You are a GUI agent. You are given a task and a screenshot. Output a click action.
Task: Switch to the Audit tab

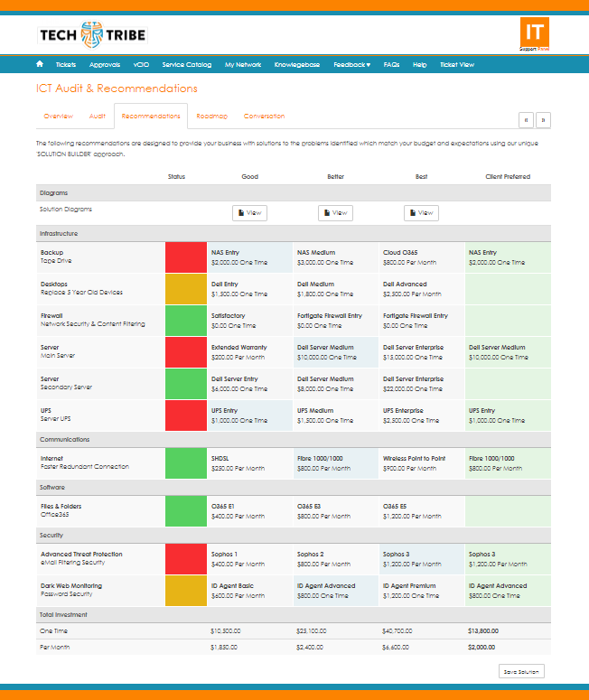tap(97, 117)
